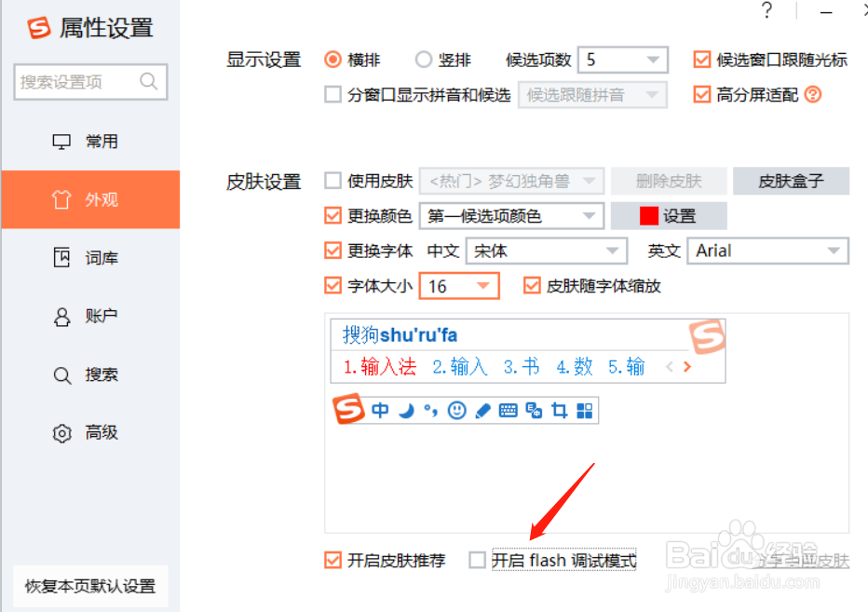The height and width of the screenshot is (612, 868).
Task: Click candidate 4.数 in preview
Action: tap(574, 367)
